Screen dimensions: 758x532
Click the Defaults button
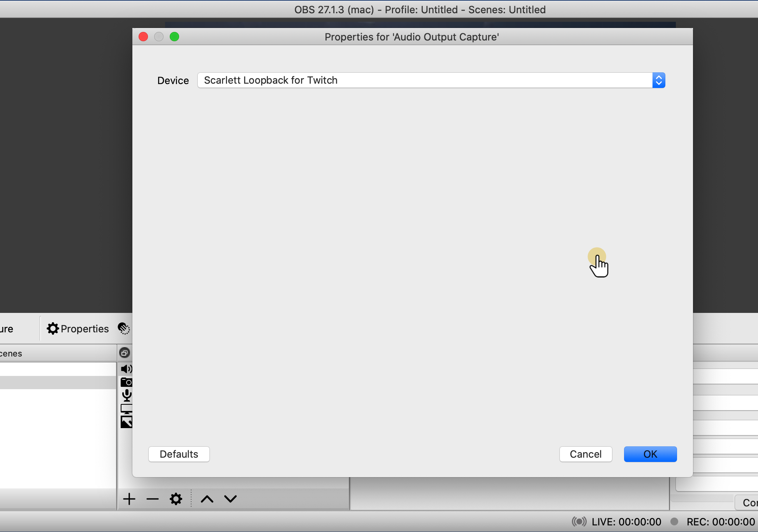(179, 454)
